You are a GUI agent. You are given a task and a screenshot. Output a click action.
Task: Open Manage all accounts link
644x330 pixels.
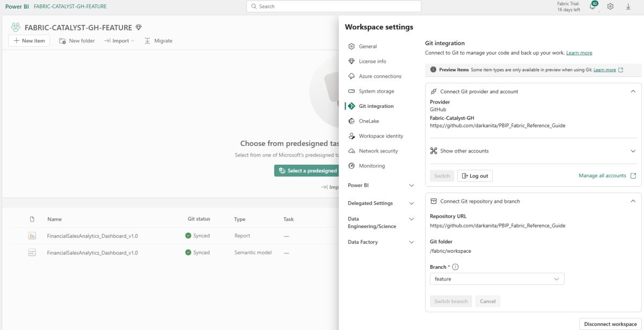602,175
